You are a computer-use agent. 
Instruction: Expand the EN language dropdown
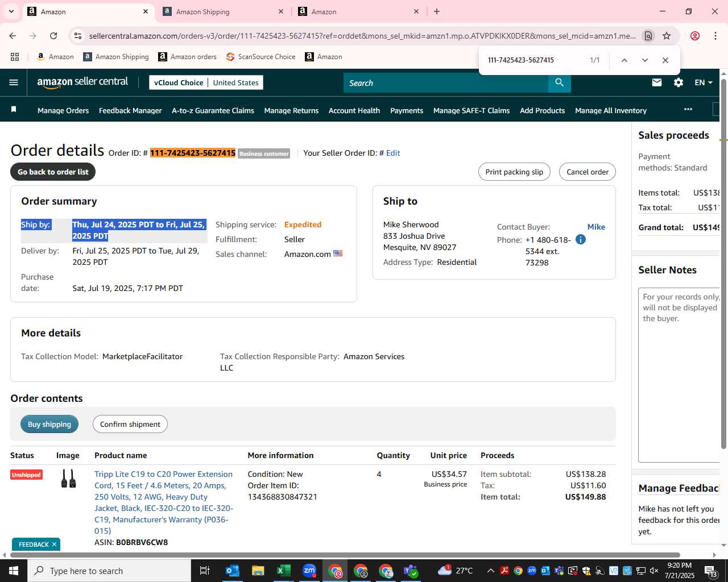point(704,82)
